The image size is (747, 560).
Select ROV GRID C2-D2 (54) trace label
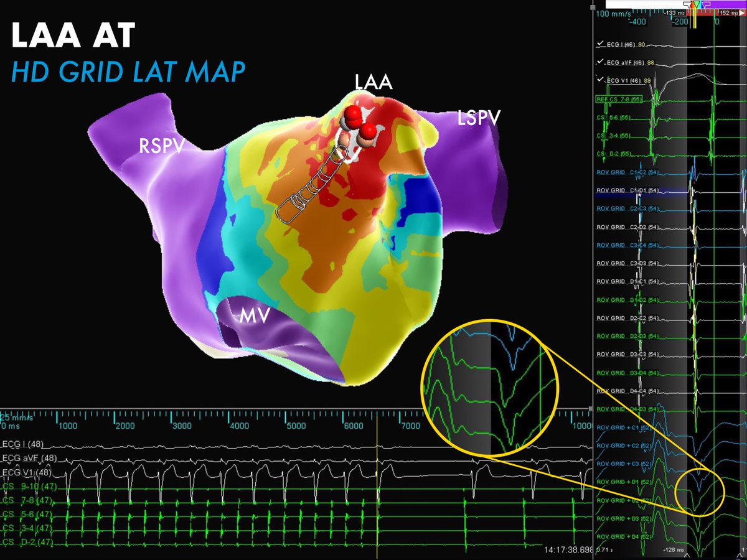tap(627, 226)
